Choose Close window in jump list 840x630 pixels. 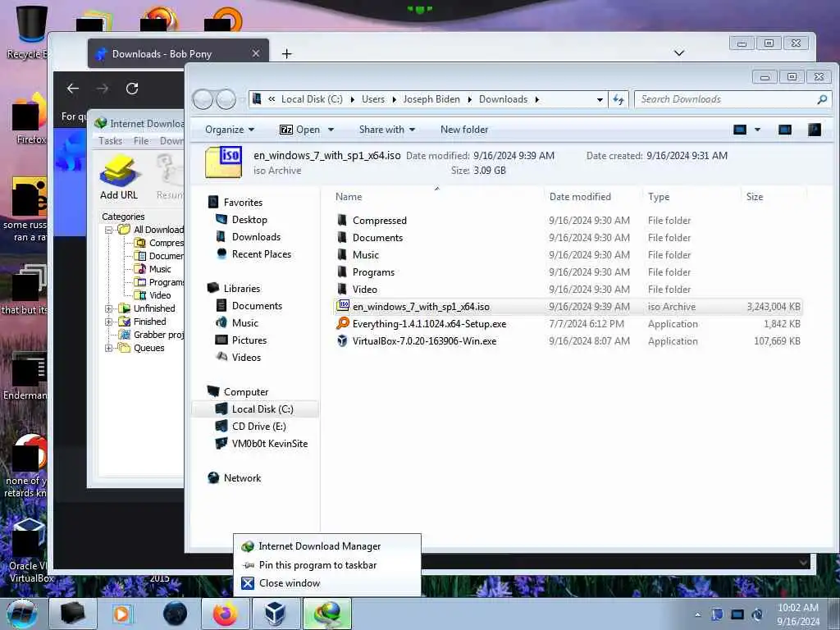pyautogui.click(x=327, y=583)
